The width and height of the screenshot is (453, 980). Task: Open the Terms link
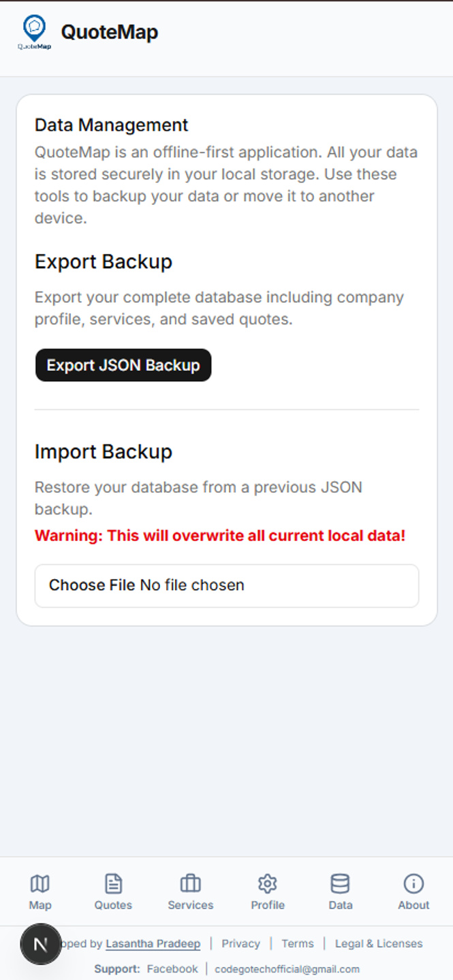pyautogui.click(x=298, y=943)
